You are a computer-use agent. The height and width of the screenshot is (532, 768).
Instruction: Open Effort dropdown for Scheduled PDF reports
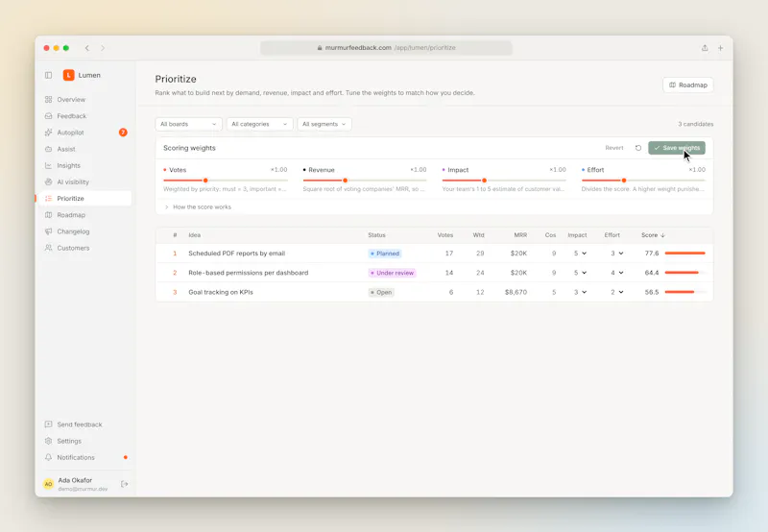(616, 254)
